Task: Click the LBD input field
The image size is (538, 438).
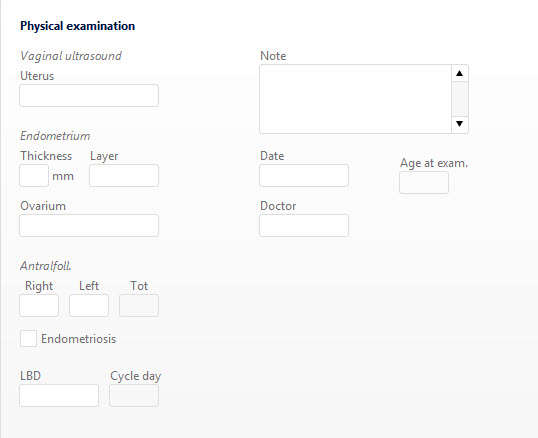Action: [x=59, y=395]
